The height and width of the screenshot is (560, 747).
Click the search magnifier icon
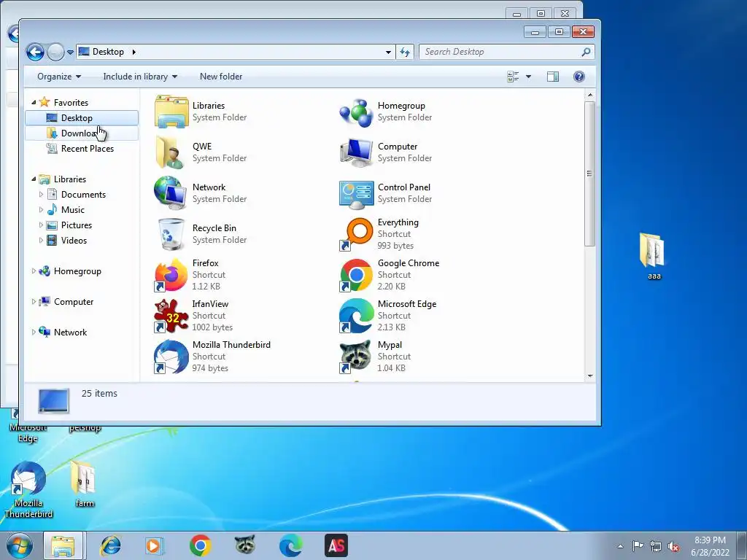pos(586,52)
